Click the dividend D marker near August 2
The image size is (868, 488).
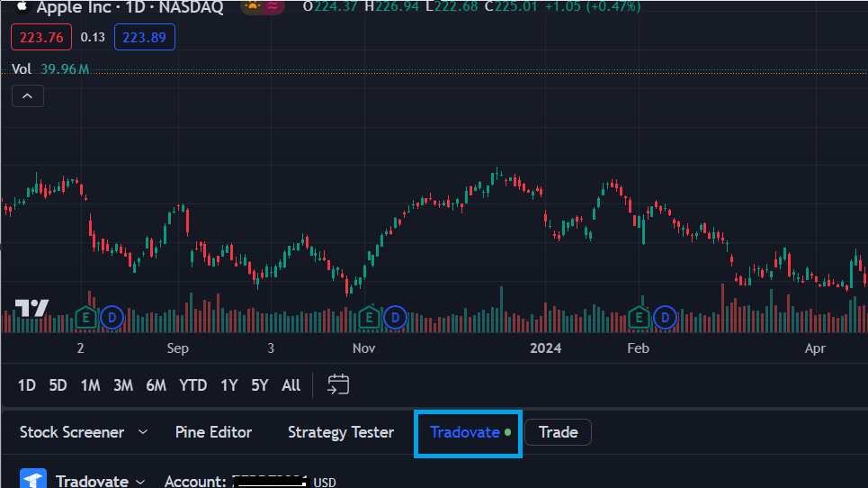[112, 318]
